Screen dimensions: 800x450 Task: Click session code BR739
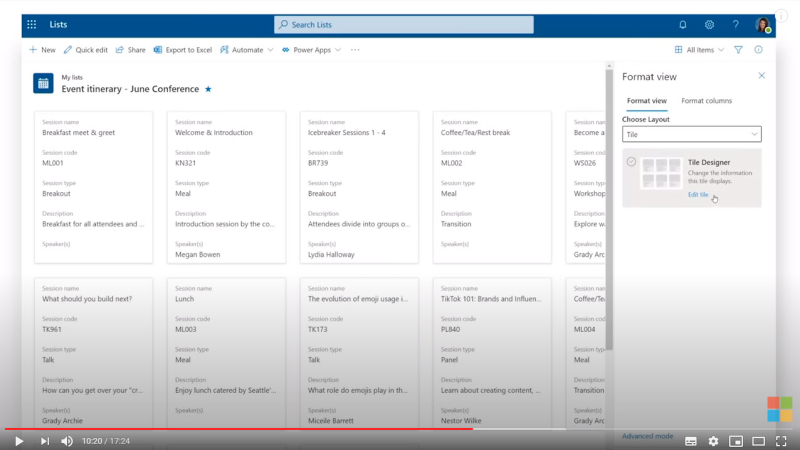(x=318, y=163)
